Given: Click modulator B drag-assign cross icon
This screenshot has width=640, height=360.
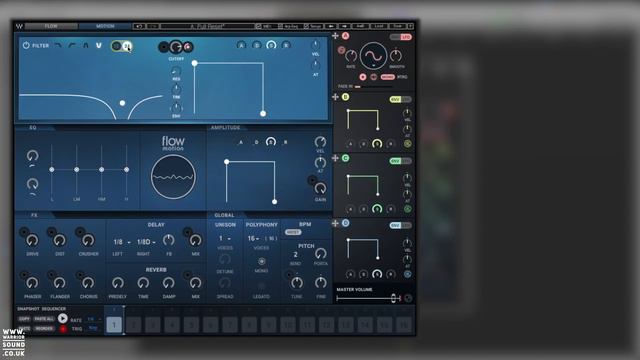Looking at the screenshot, I should coord(336,97).
